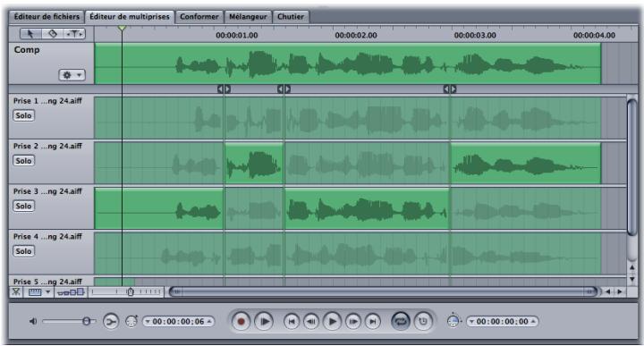Screen dimensions: 644x346
Task: Click the "Comp" track label
Action: pos(27,50)
